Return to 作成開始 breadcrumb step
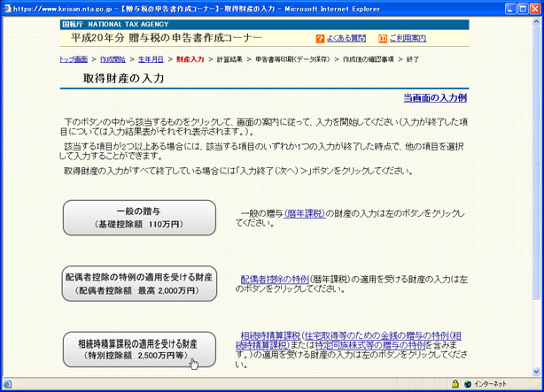 pyautogui.click(x=113, y=59)
